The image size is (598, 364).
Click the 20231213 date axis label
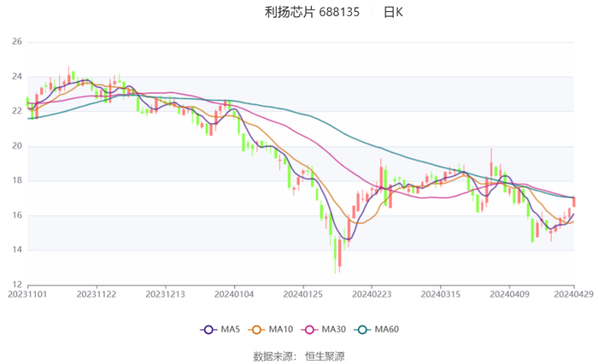[165, 294]
